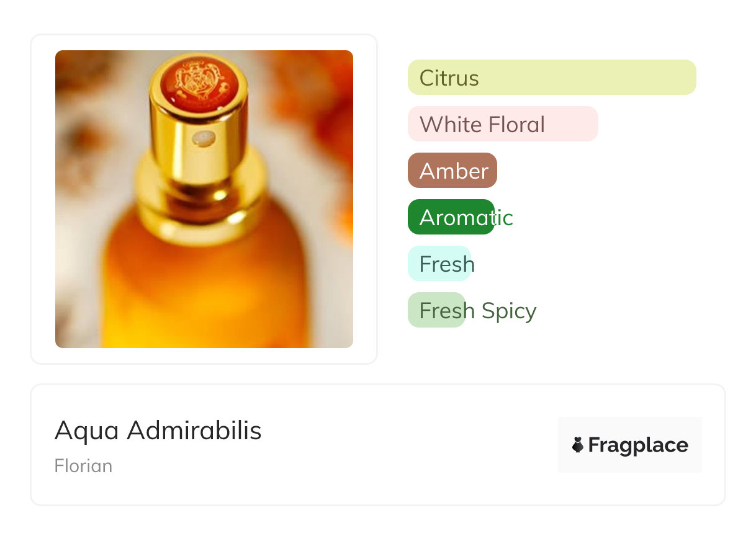Click the Fragplace bottle icon in logo

point(578,445)
